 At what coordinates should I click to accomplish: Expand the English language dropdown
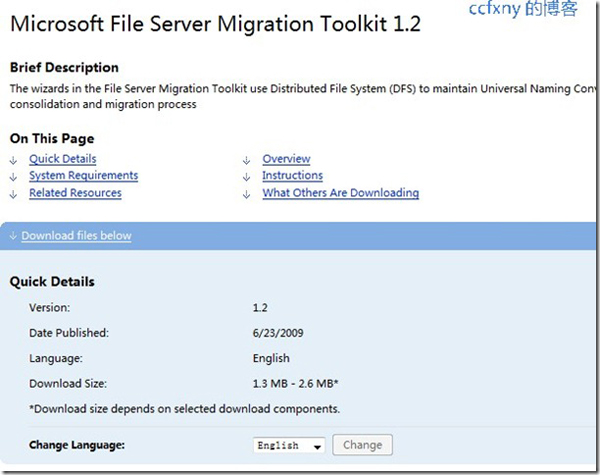[289, 445]
